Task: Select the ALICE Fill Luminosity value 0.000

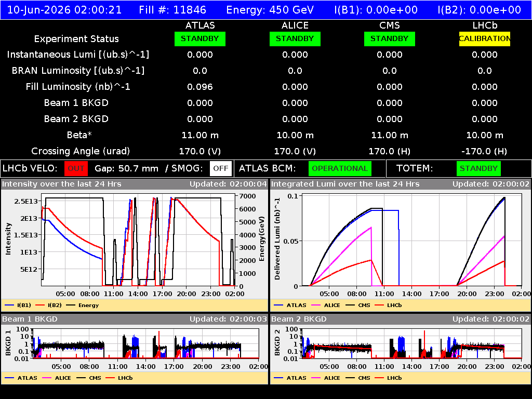Action: pos(295,87)
